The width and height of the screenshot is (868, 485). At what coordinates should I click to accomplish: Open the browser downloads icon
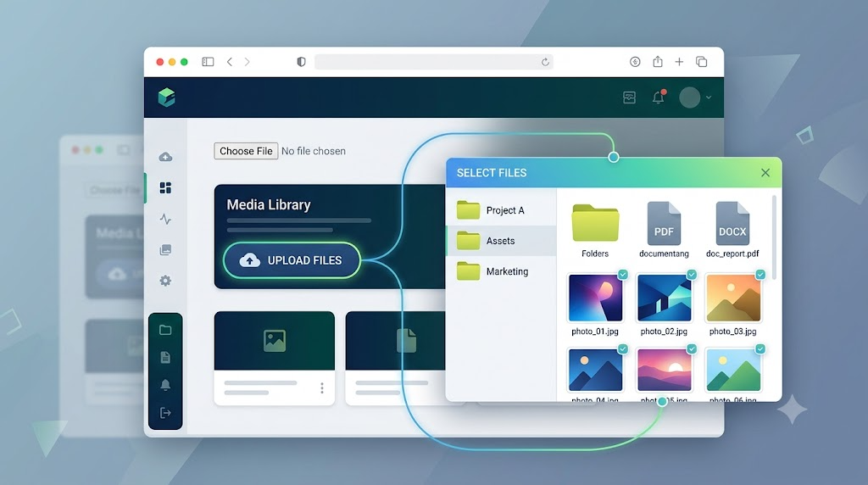click(635, 61)
